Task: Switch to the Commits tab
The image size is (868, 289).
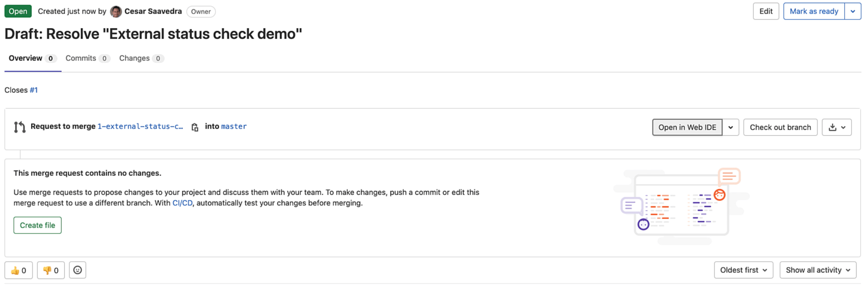Action: coord(87,58)
